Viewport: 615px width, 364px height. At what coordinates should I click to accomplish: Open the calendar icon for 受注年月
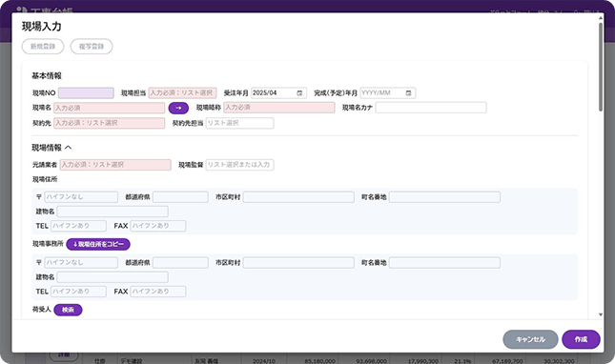pos(299,92)
